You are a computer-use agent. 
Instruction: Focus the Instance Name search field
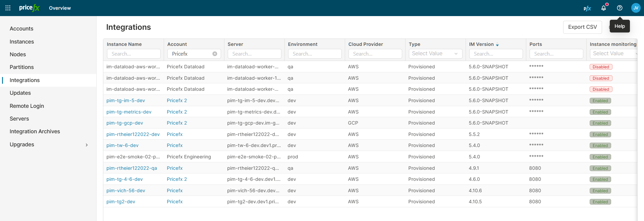click(133, 54)
